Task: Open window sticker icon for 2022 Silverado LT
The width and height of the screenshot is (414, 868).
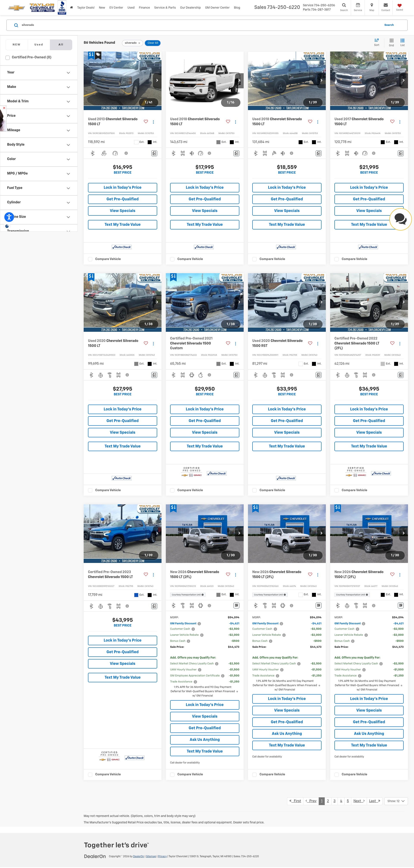Action: (400, 375)
